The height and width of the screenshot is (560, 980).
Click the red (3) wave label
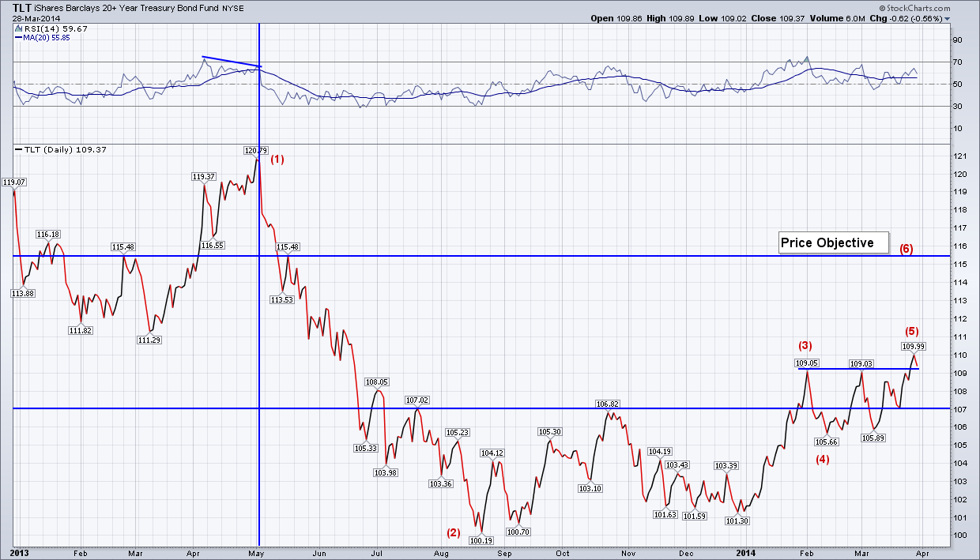coord(805,345)
